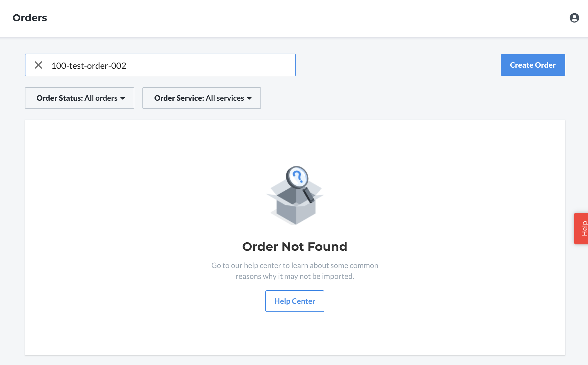
Task: Expand the Order Status: All orders dropdown
Action: (80, 98)
